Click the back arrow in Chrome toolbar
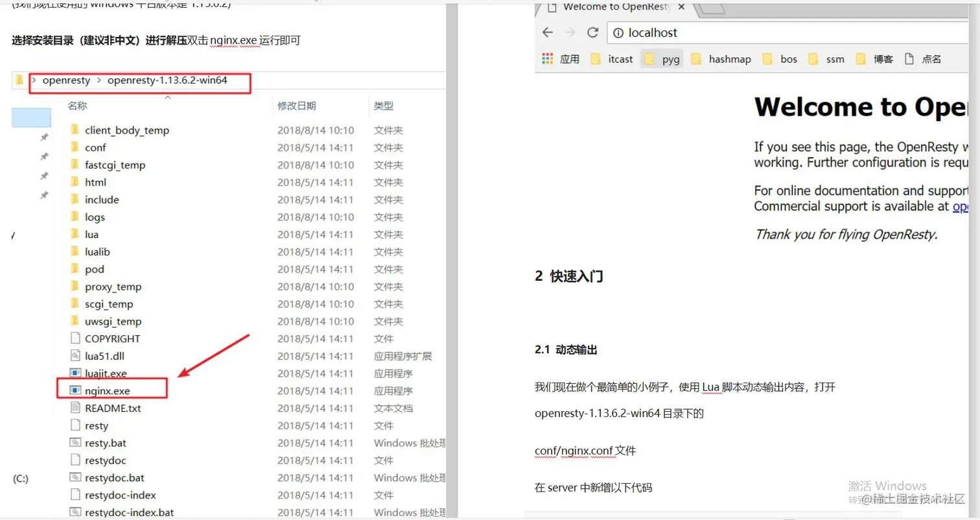 click(547, 32)
